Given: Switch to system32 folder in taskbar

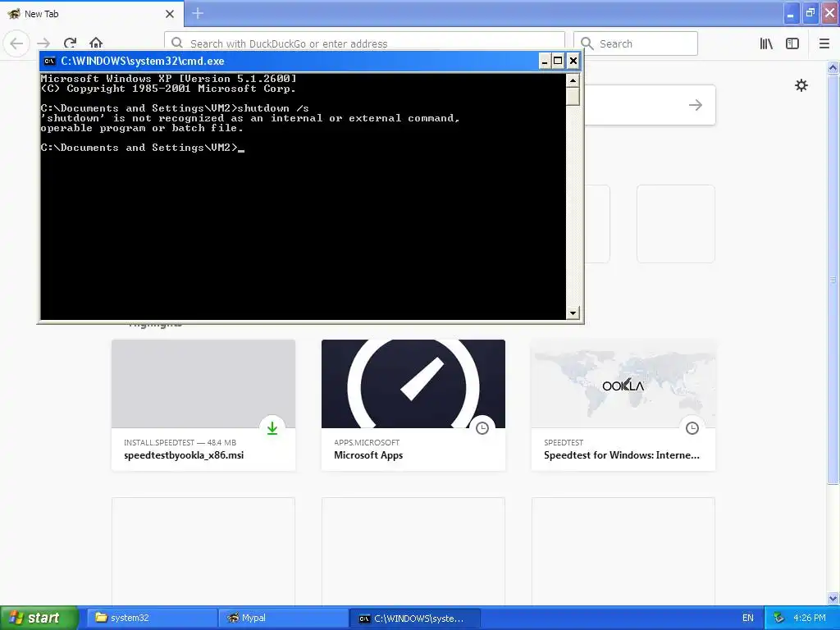Looking at the screenshot, I should tap(152, 618).
